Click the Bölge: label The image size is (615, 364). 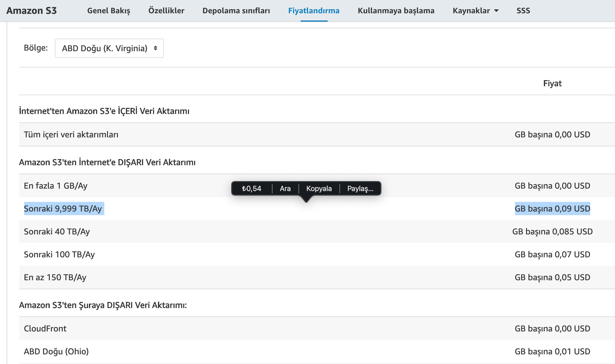click(36, 48)
